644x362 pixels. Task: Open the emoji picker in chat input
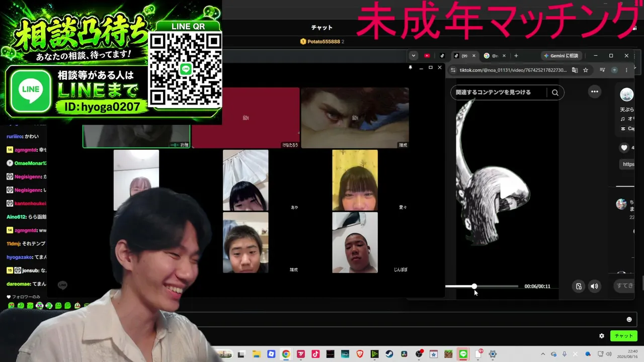tap(629, 319)
